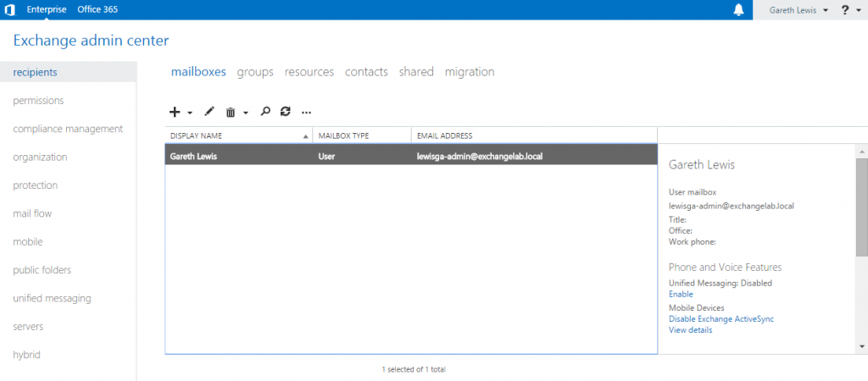Open the shared tab

pos(416,72)
